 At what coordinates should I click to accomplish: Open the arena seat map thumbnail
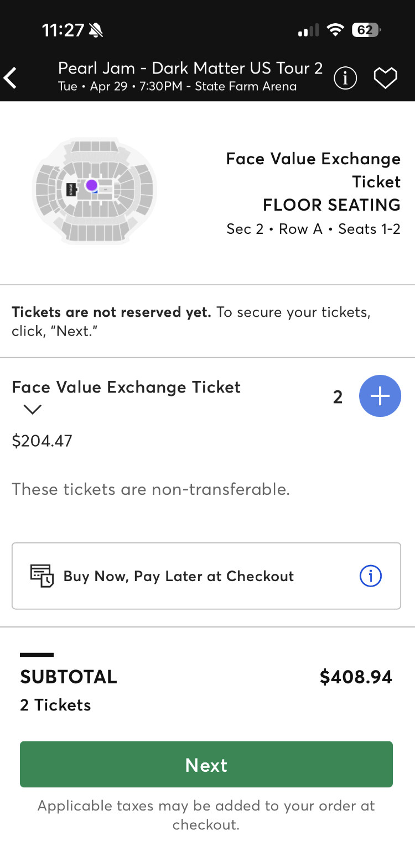tap(94, 190)
